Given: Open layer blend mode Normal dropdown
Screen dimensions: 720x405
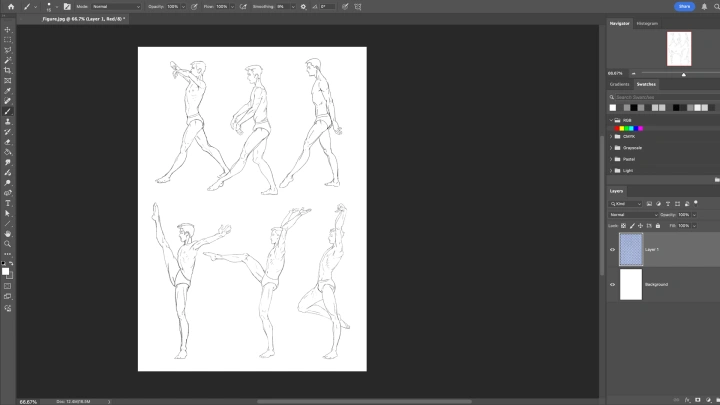Looking at the screenshot, I should coord(633,214).
